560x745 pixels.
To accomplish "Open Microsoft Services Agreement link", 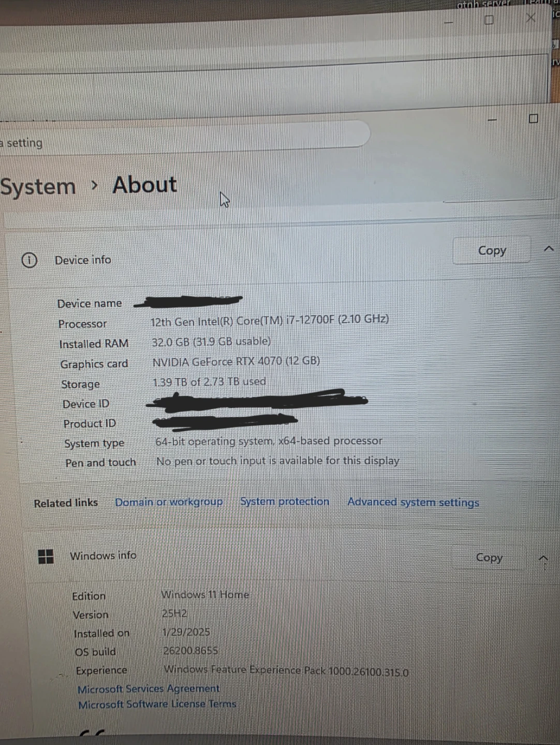I will point(149,689).
